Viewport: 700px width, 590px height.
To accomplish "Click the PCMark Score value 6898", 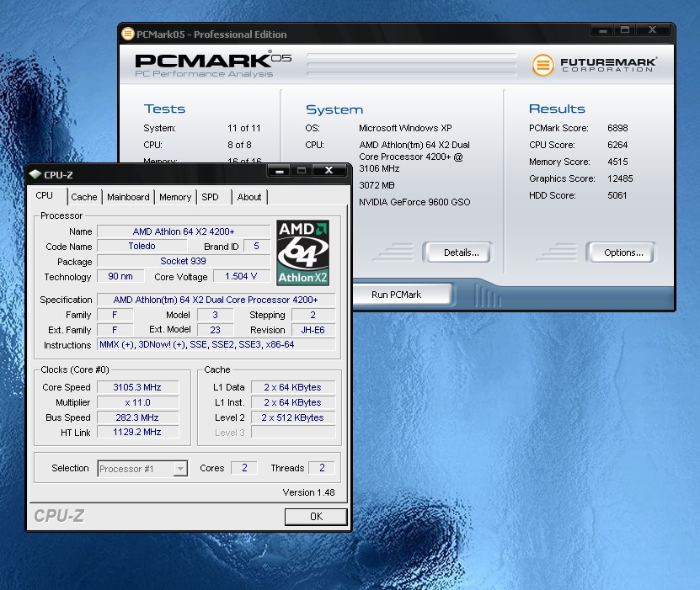I will 617,128.
